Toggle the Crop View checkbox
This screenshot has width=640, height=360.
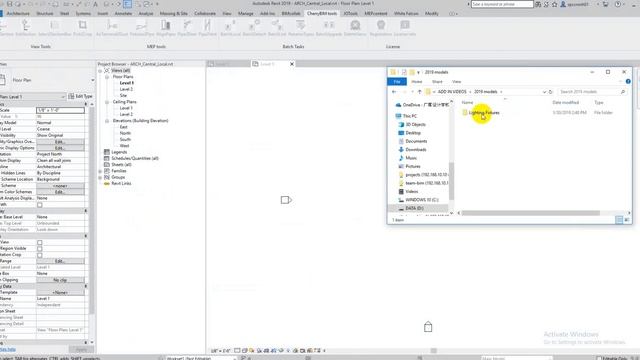coord(40,242)
